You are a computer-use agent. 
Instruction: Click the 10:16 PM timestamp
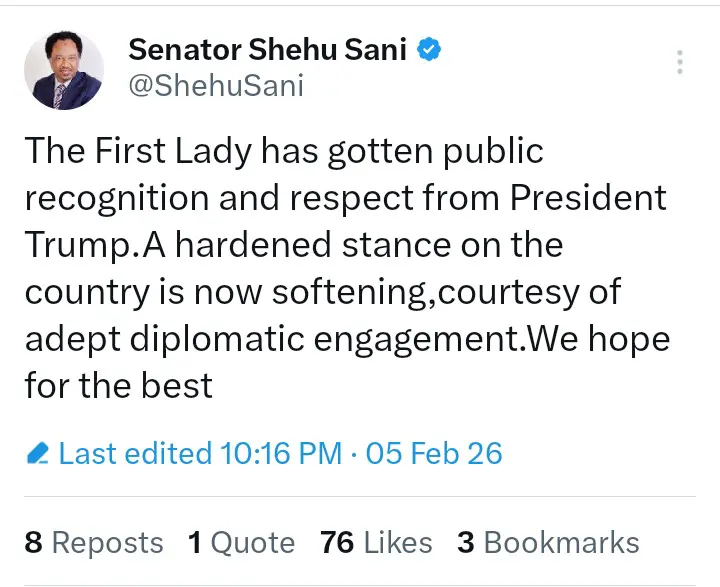[282, 453]
